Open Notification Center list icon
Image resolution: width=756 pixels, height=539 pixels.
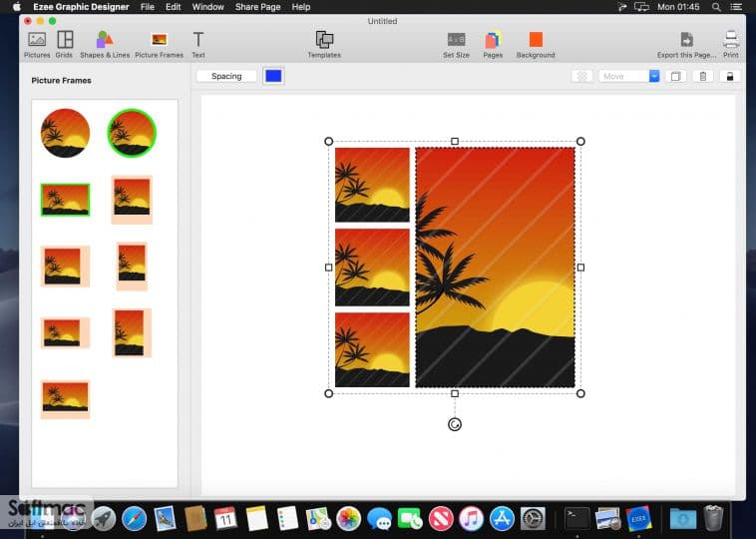coord(736,7)
